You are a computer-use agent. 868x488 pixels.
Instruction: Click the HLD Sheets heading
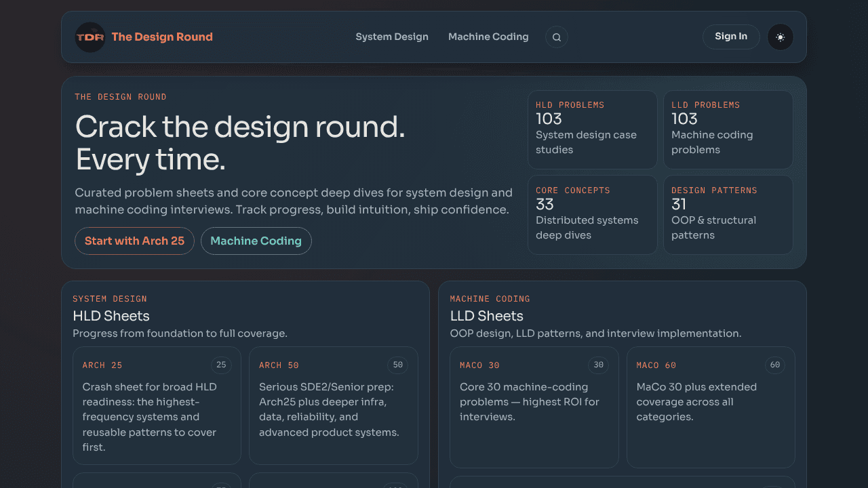[111, 316]
